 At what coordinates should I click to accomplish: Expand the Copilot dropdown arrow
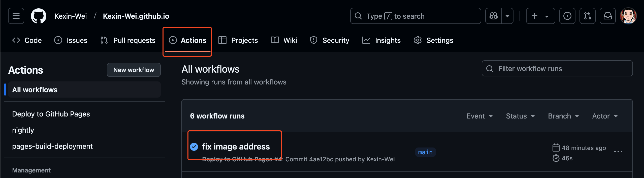[x=507, y=16]
